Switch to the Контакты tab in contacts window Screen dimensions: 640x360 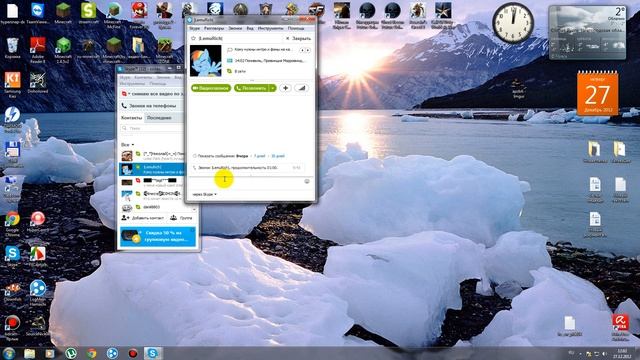pyautogui.click(x=131, y=118)
